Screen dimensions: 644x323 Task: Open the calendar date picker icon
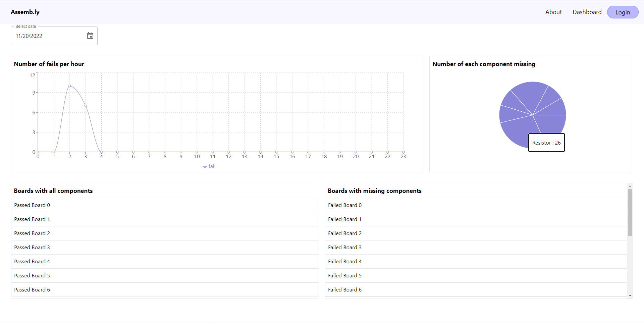click(x=90, y=36)
